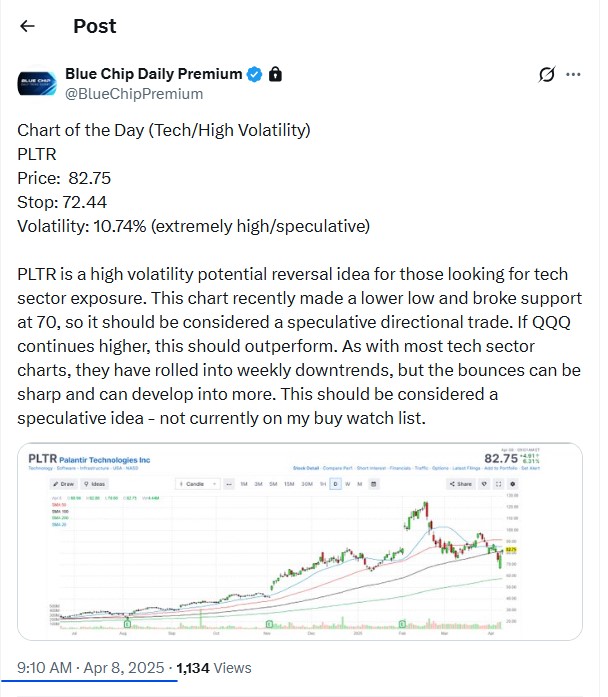Screen dimensions: 608x697
Task: Switch to the W weekly timeframe
Action: [x=349, y=484]
